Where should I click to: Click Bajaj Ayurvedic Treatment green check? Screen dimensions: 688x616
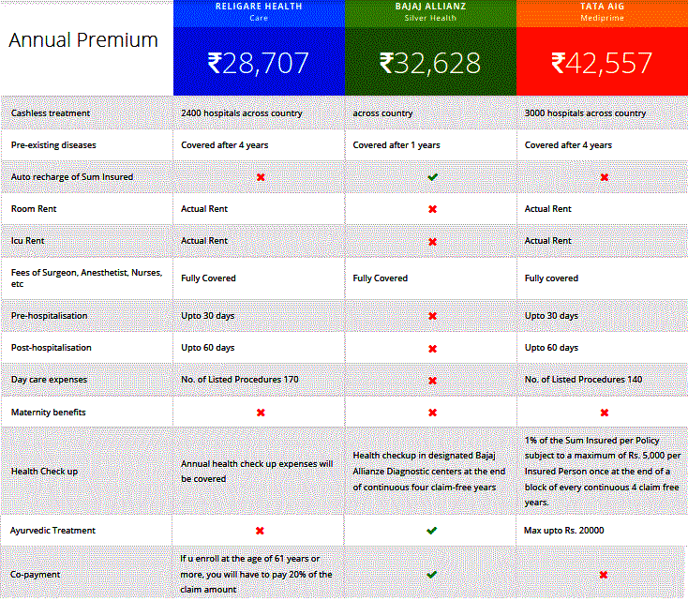coord(432,531)
